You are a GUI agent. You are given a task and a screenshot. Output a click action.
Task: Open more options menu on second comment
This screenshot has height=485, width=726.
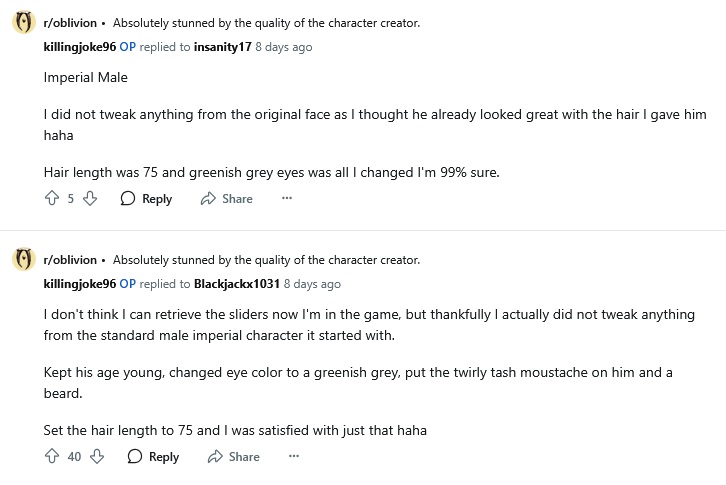pos(294,457)
